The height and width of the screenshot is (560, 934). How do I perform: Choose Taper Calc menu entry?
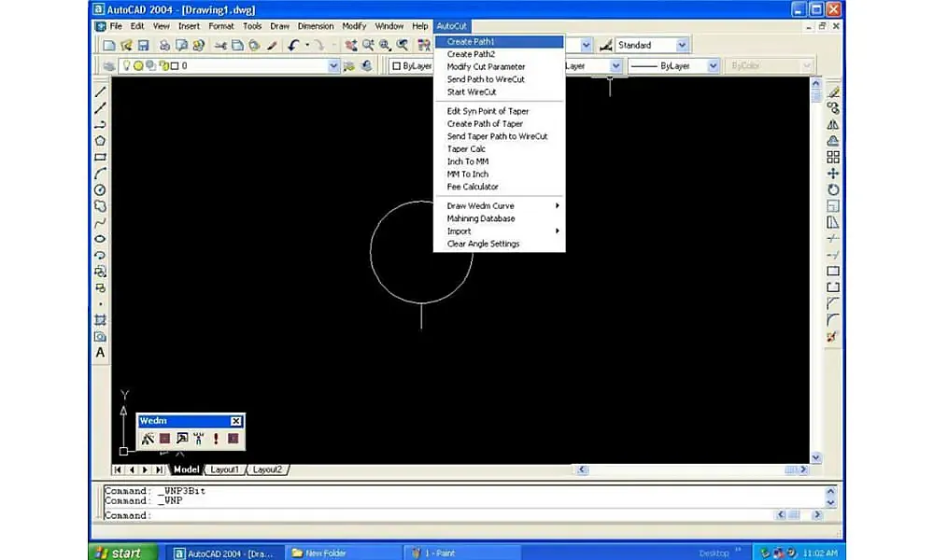[x=499, y=148]
